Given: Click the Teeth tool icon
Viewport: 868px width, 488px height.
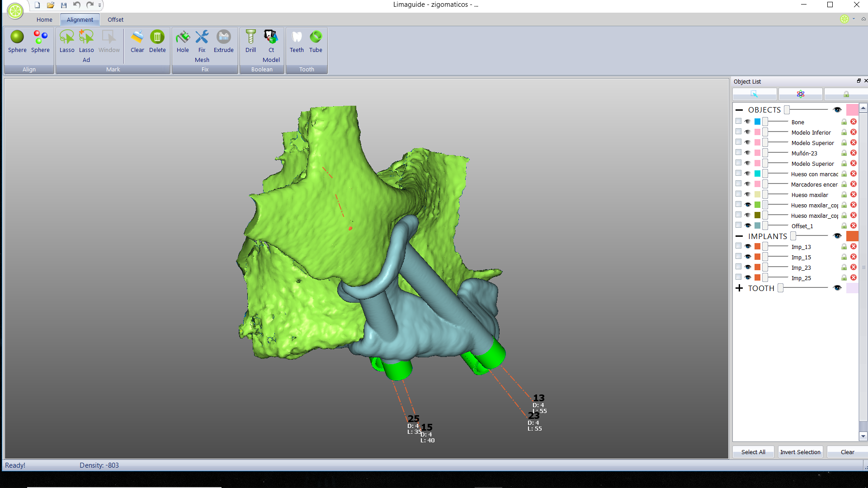Looking at the screenshot, I should [297, 38].
